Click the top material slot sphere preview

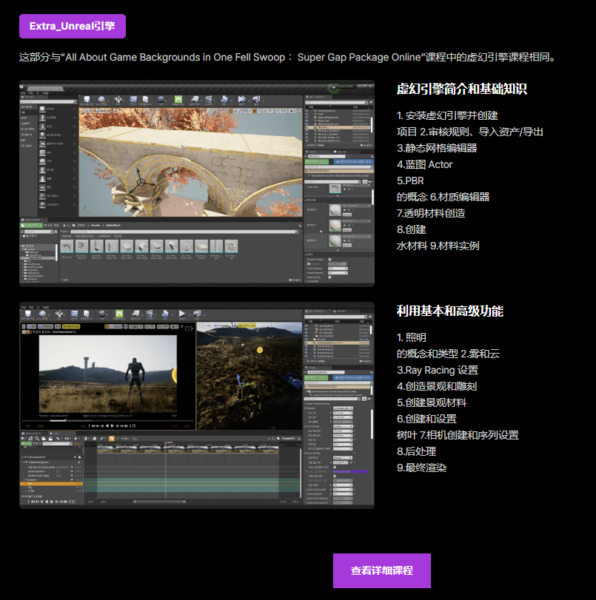335,210
